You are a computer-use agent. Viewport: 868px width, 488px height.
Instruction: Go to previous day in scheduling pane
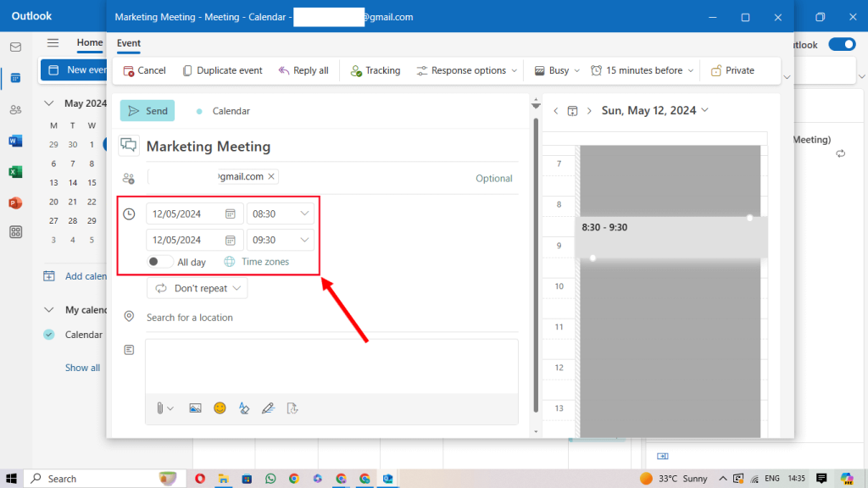pyautogui.click(x=556, y=111)
